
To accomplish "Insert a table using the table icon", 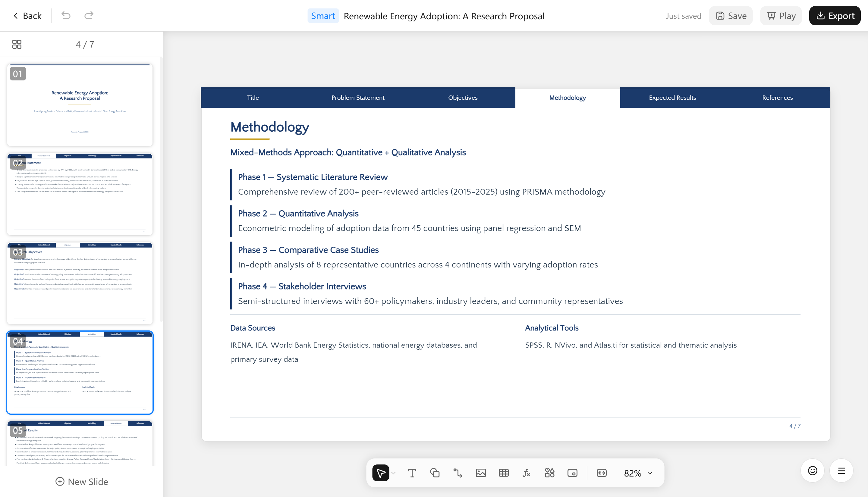I will (504, 473).
